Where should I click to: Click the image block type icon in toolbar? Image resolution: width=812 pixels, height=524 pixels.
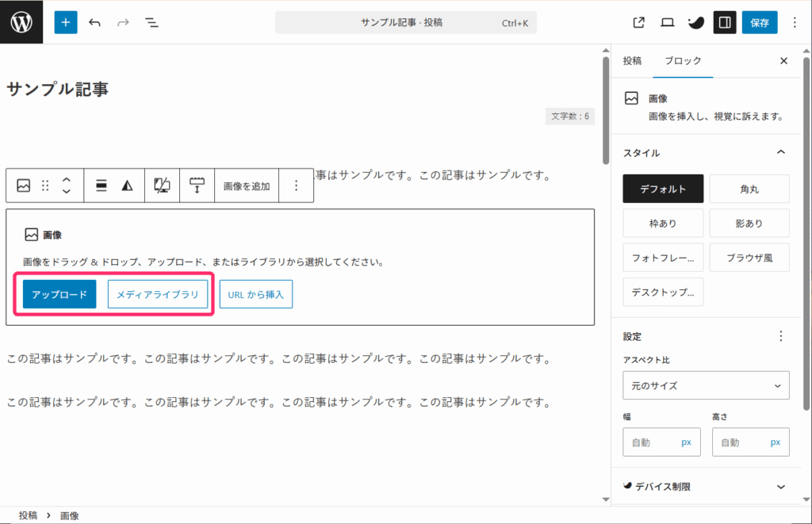click(23, 186)
